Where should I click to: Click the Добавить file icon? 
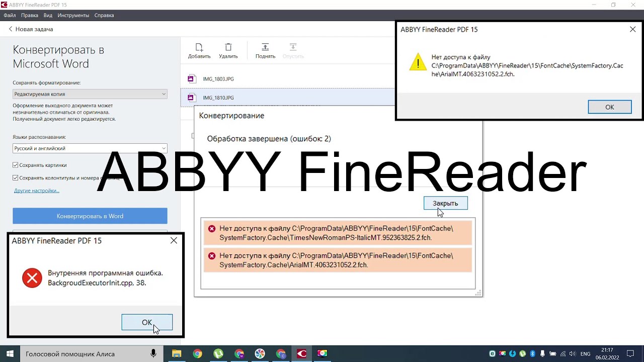tap(199, 47)
